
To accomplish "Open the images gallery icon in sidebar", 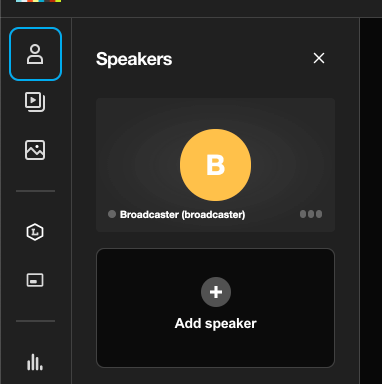I will (35, 150).
